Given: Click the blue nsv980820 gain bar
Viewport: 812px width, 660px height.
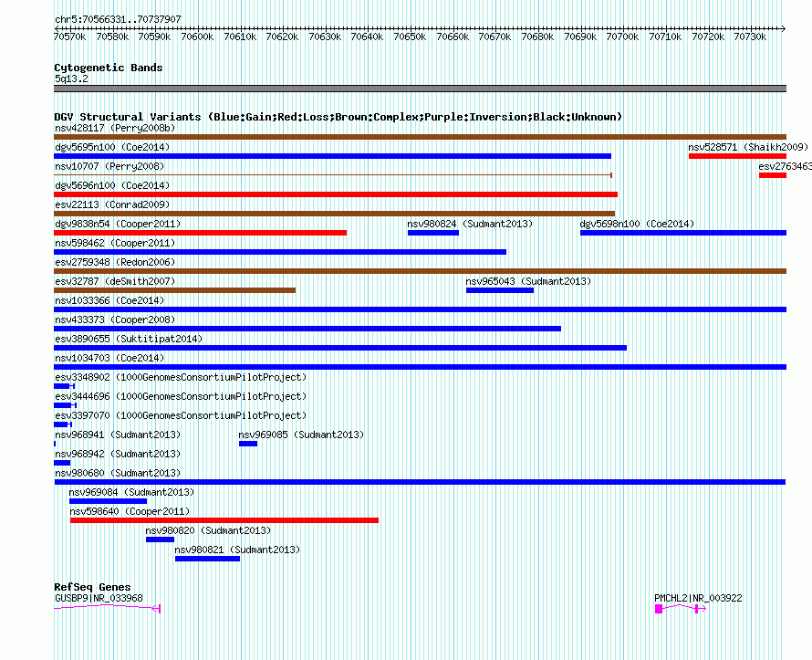Looking at the screenshot, I should point(160,540).
